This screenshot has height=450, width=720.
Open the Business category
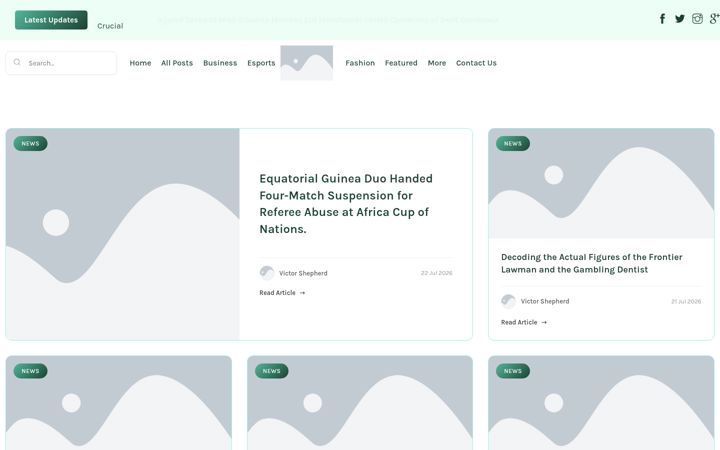(x=220, y=63)
